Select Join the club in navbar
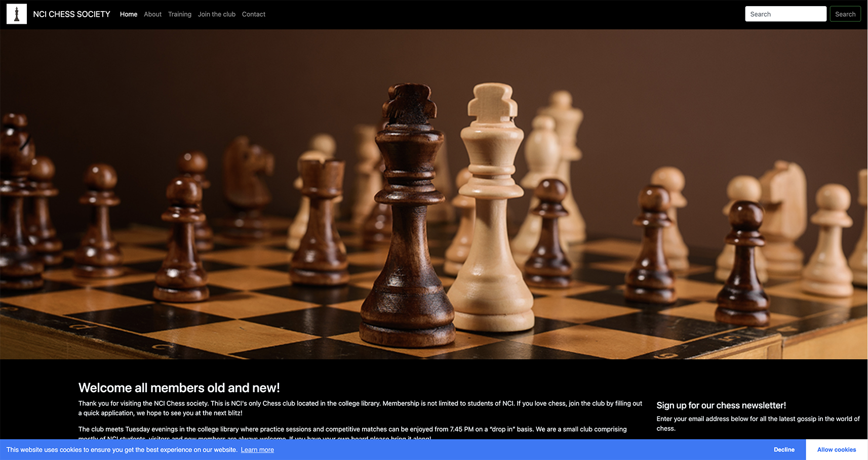This screenshot has width=868, height=460. point(217,14)
